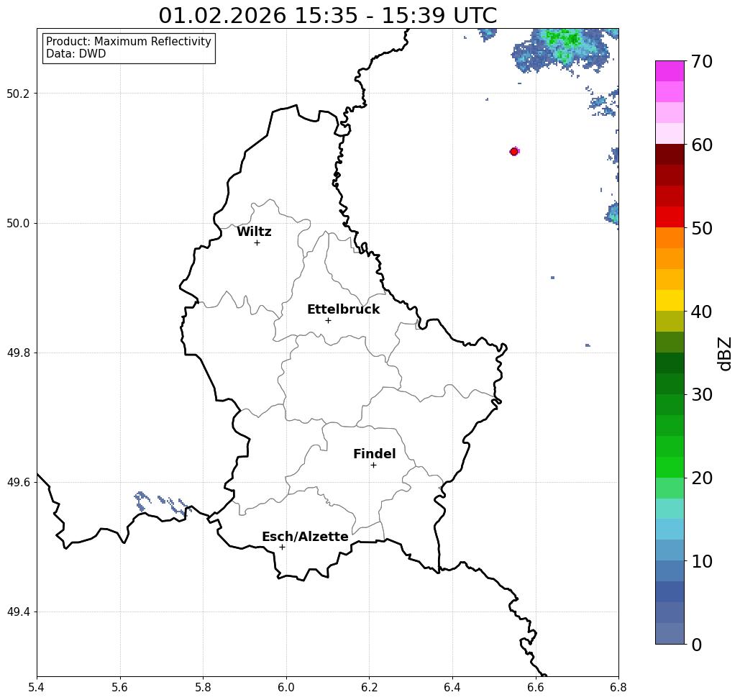
Task: Click the yellow swatch just above 40 dBZ
Action: tap(670, 300)
